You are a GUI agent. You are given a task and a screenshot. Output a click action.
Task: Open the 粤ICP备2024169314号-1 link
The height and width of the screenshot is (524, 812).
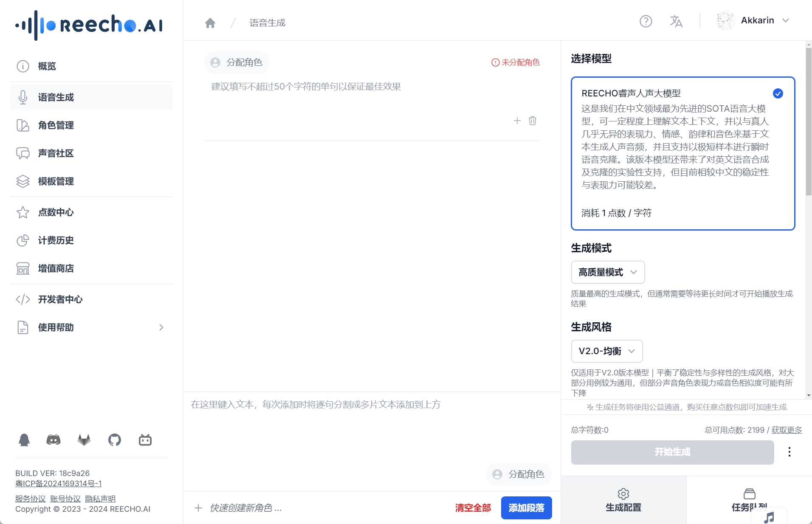(x=58, y=484)
